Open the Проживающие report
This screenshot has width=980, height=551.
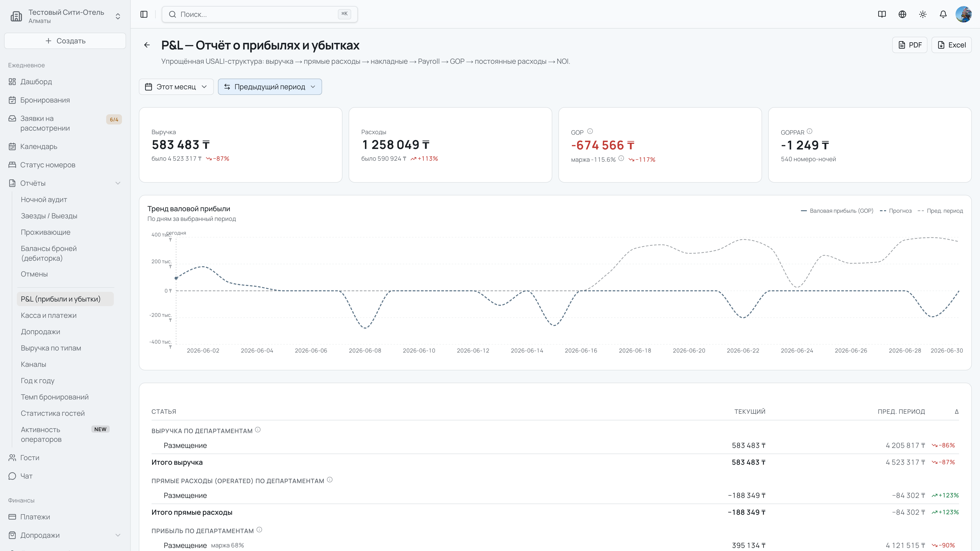click(x=65, y=232)
